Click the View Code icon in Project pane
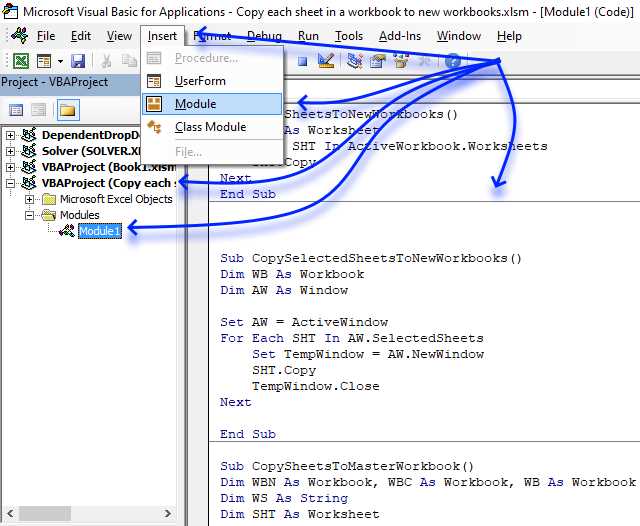 [16, 110]
